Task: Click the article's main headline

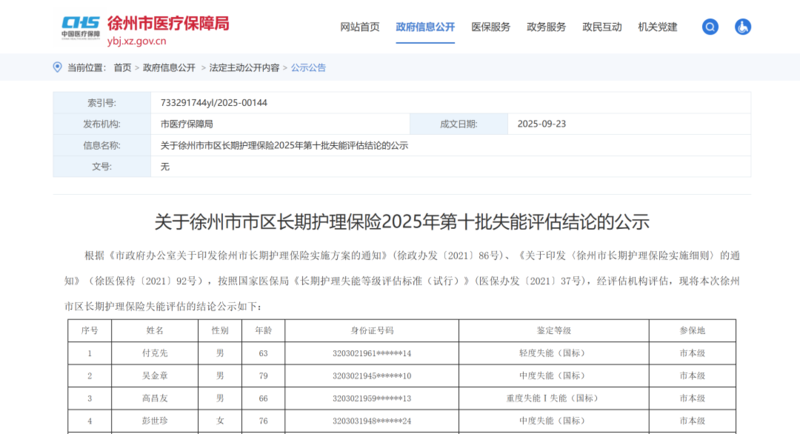Action: tap(402, 221)
